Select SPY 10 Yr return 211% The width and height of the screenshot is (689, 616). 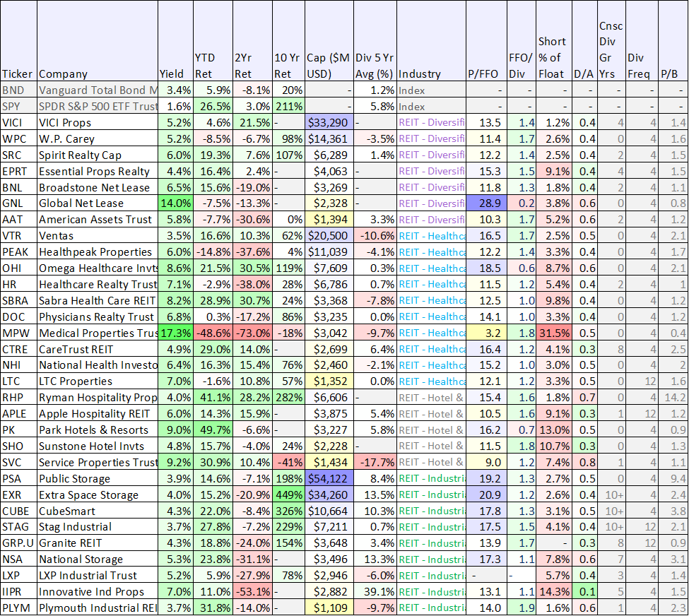point(288,107)
